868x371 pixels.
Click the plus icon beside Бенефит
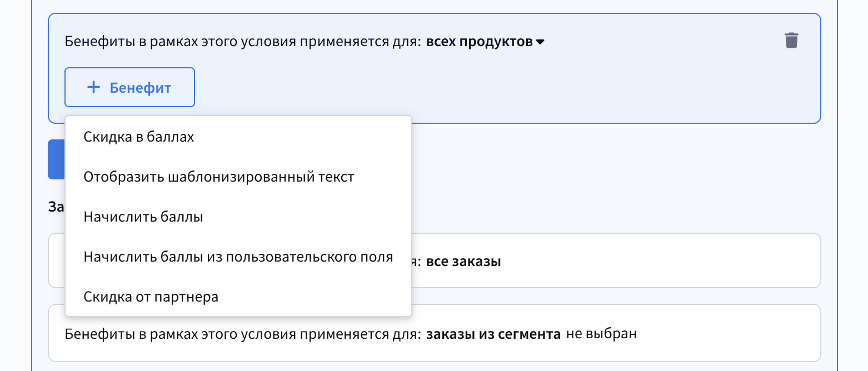(94, 87)
